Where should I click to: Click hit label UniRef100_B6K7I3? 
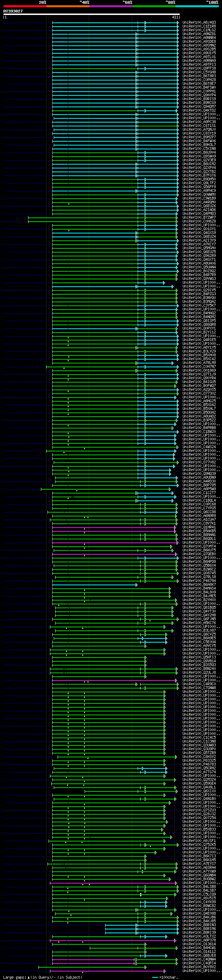click(199, 856)
